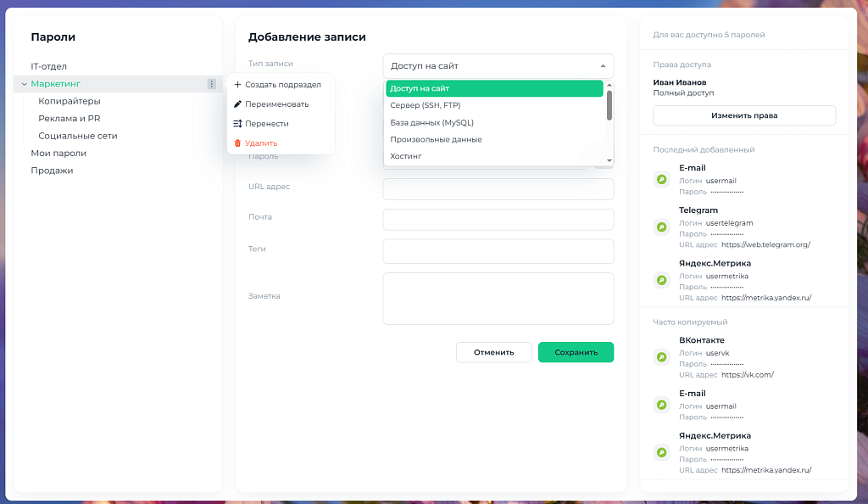Click the move icon for Перенести

coord(237,124)
